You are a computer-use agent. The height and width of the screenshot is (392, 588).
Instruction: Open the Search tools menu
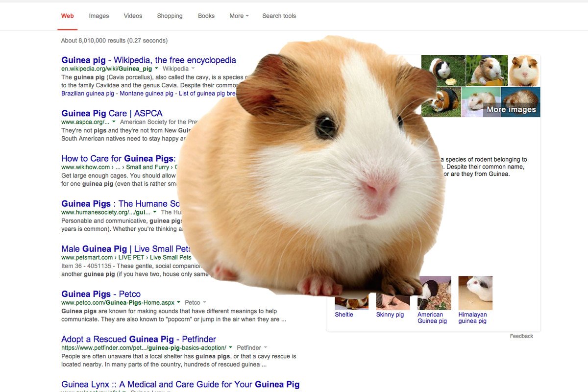[279, 16]
